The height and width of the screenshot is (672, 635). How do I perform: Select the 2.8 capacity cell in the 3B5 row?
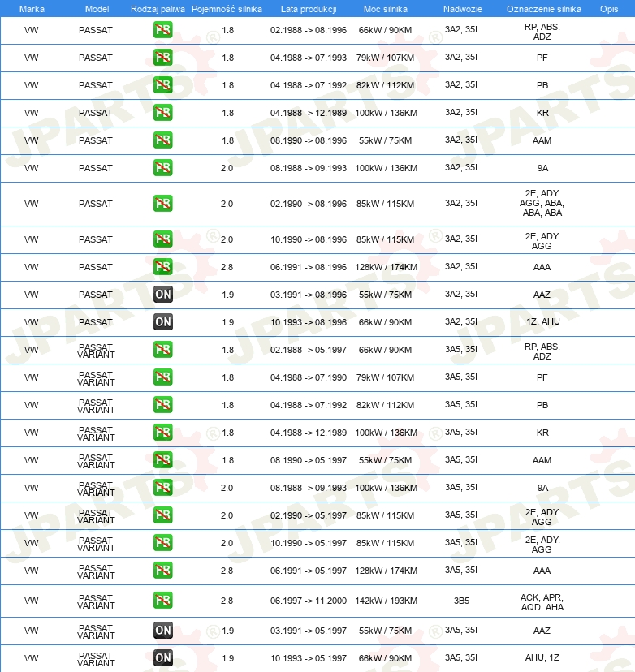coord(227,601)
